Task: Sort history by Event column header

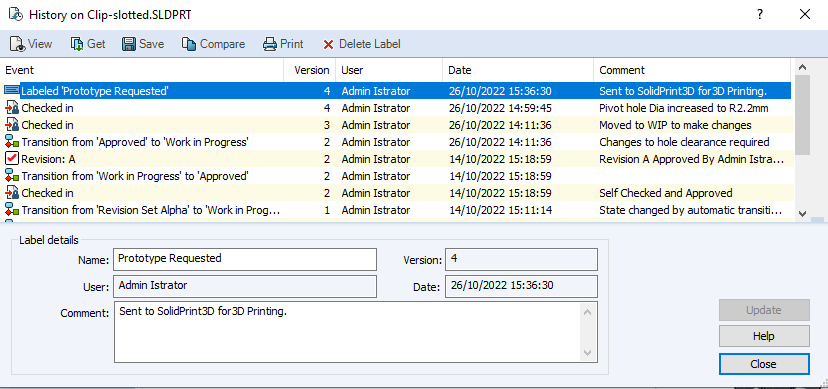Action: tap(143, 70)
